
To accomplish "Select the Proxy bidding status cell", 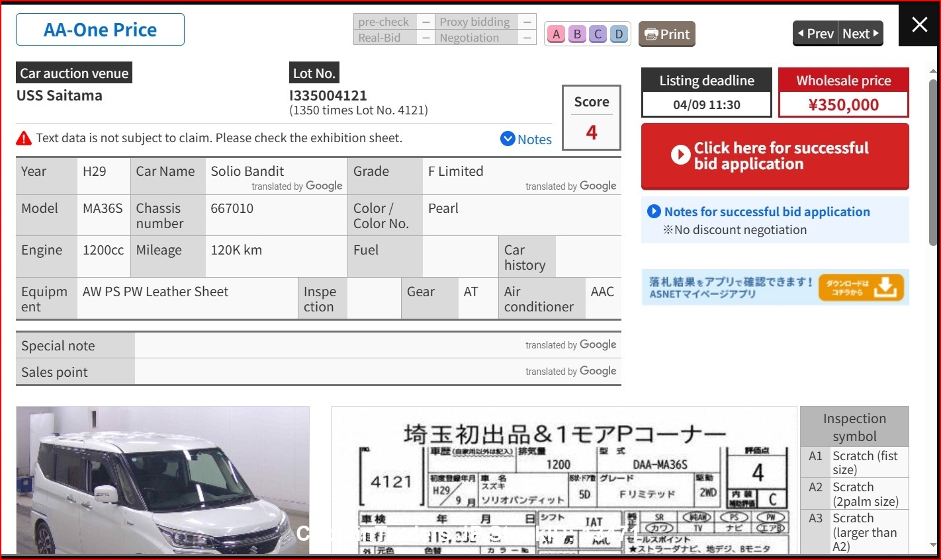I will [475, 22].
